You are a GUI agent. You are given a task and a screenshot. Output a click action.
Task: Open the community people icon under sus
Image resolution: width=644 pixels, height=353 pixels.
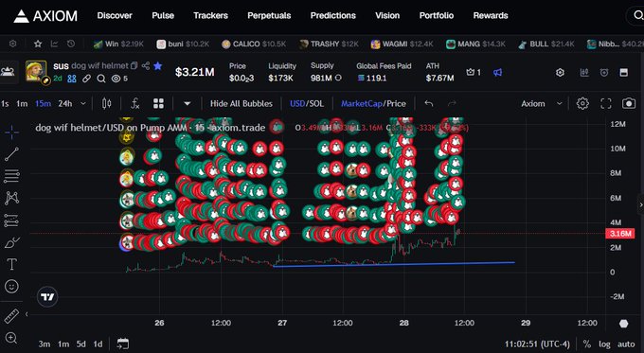click(x=72, y=79)
